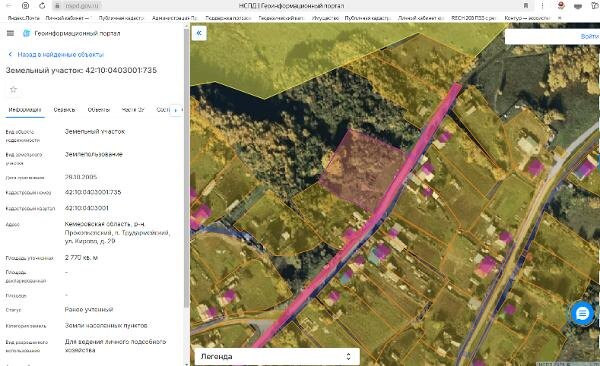Open the hamburger menu beside Геоинформационный портал
Screen dimensions: 600x366
(10, 33)
